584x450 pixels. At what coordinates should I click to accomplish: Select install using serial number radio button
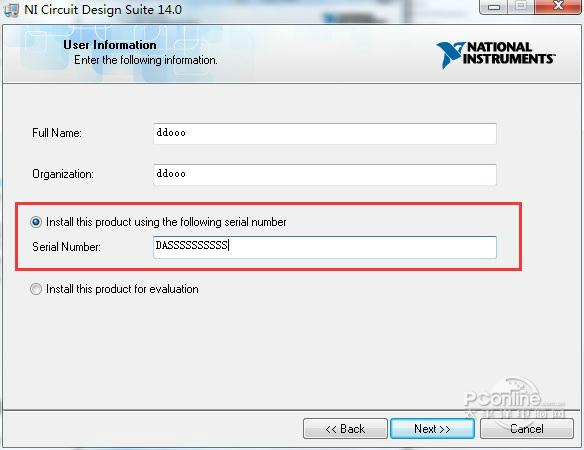(x=36, y=222)
